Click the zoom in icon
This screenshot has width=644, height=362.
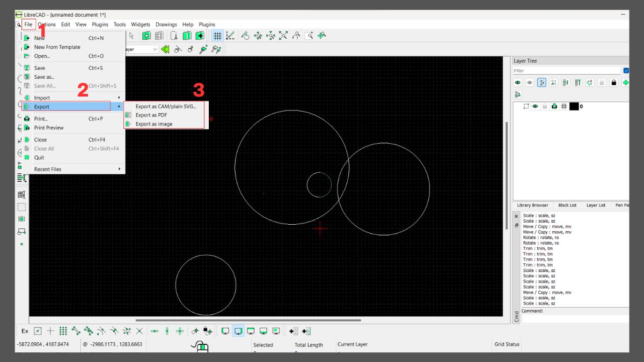click(x=258, y=35)
